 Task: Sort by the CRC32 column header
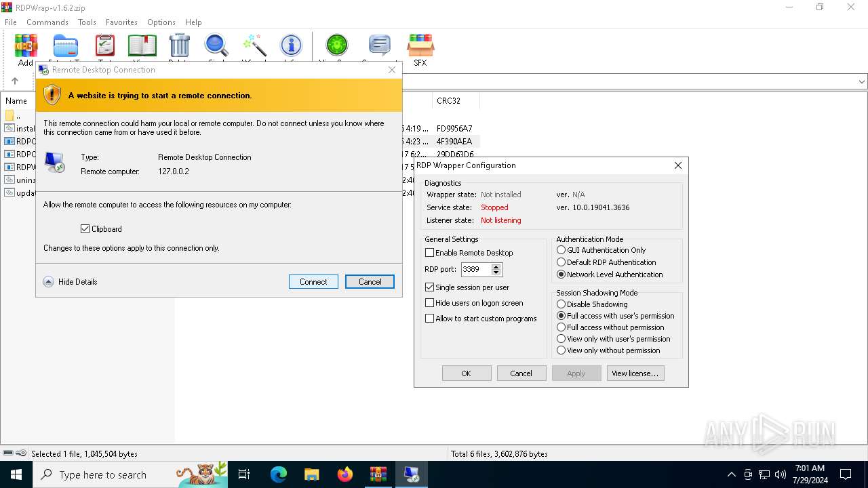pyautogui.click(x=456, y=101)
